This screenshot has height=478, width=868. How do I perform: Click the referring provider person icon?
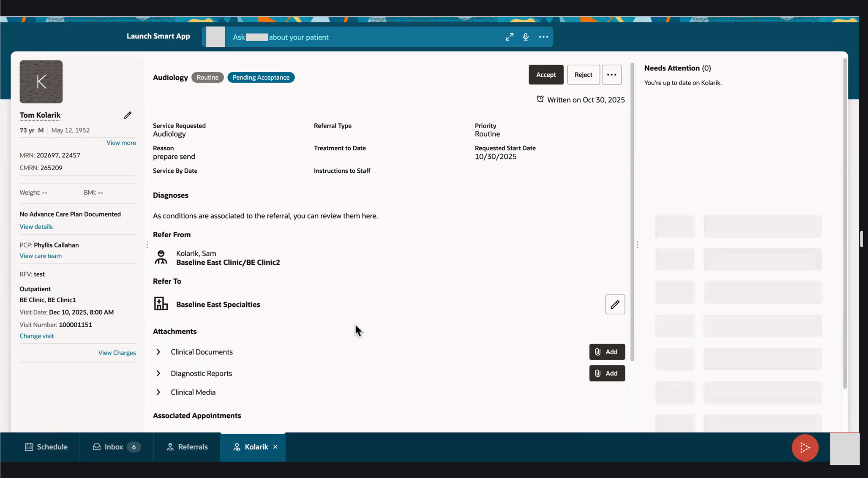point(161,257)
